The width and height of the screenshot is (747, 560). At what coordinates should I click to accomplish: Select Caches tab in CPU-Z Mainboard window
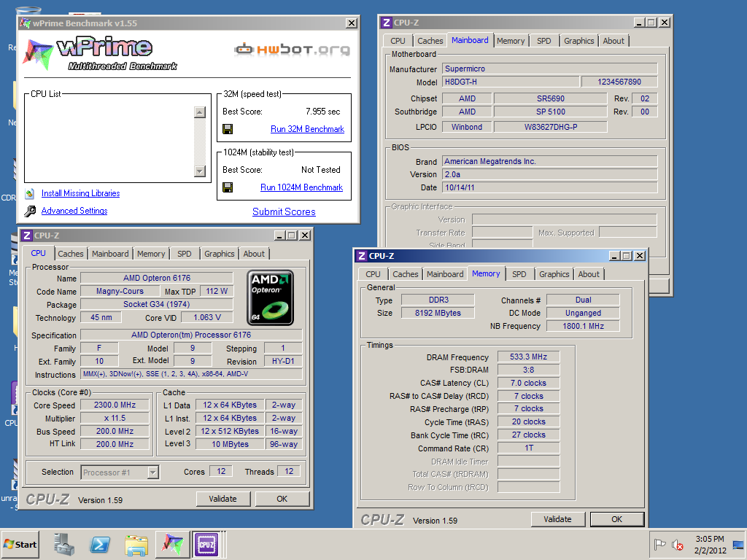pyautogui.click(x=430, y=41)
